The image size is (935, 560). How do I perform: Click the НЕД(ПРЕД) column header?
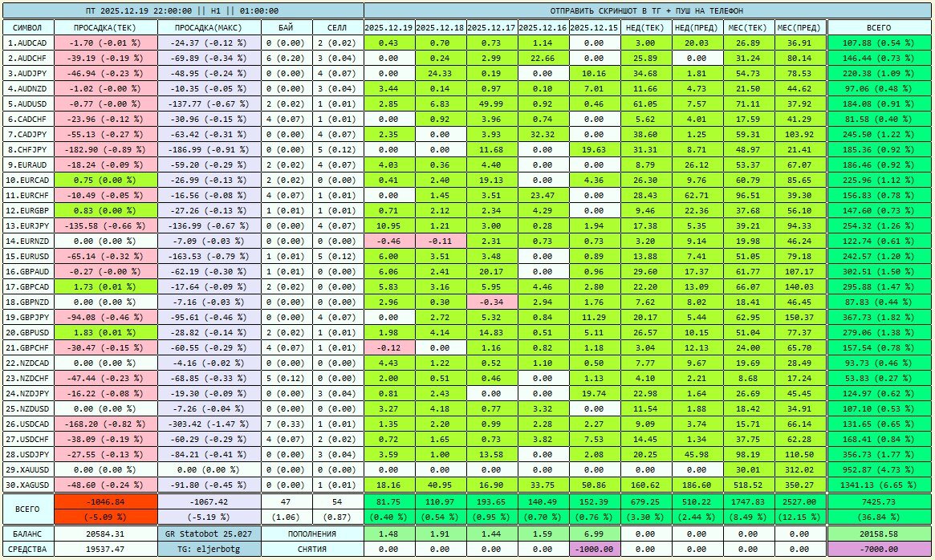(697, 27)
